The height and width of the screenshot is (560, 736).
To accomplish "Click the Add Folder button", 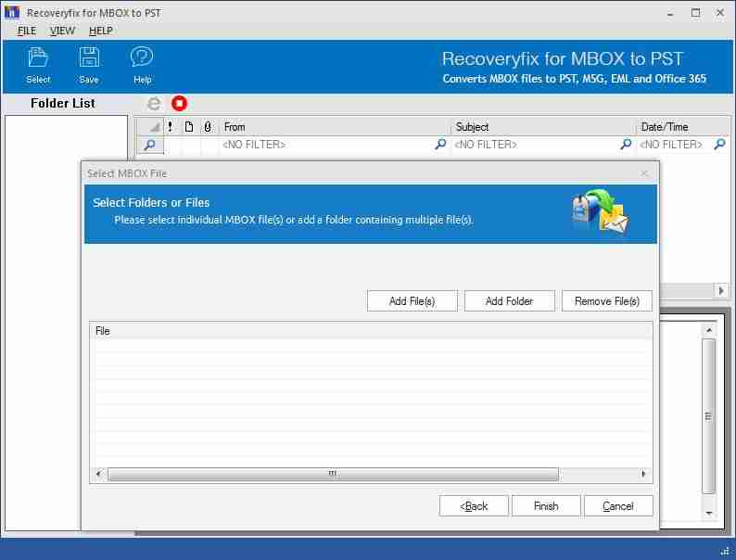I will click(x=510, y=301).
